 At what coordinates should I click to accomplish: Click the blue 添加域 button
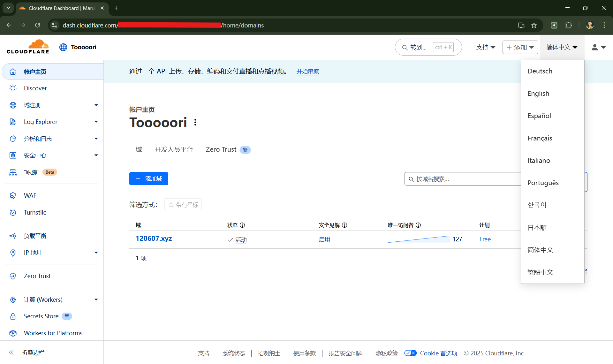(x=148, y=179)
